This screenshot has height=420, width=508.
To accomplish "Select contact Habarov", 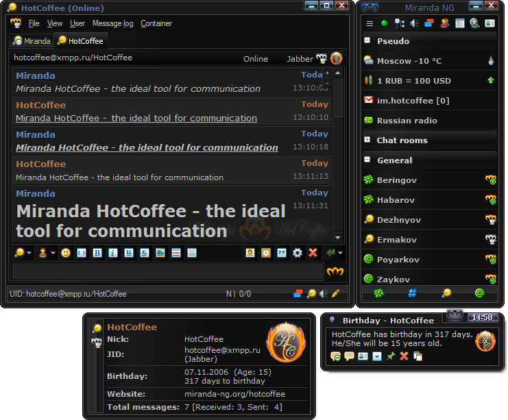I will click(430, 200).
